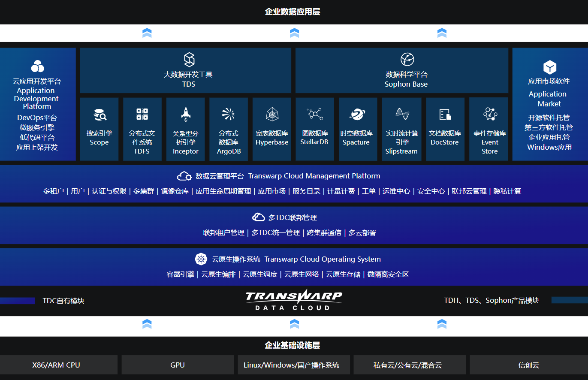Image resolution: width=588 pixels, height=380 pixels.
Task: Click 云原生网络 in the cloud OS row
Action: tap(302, 274)
